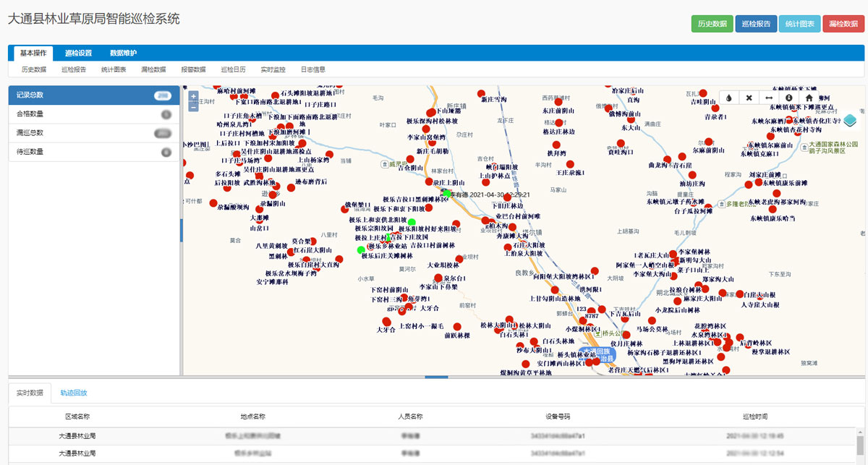Viewport: 868px width, 465px height.
Task: Click the home icon to reset map
Action: click(x=809, y=98)
